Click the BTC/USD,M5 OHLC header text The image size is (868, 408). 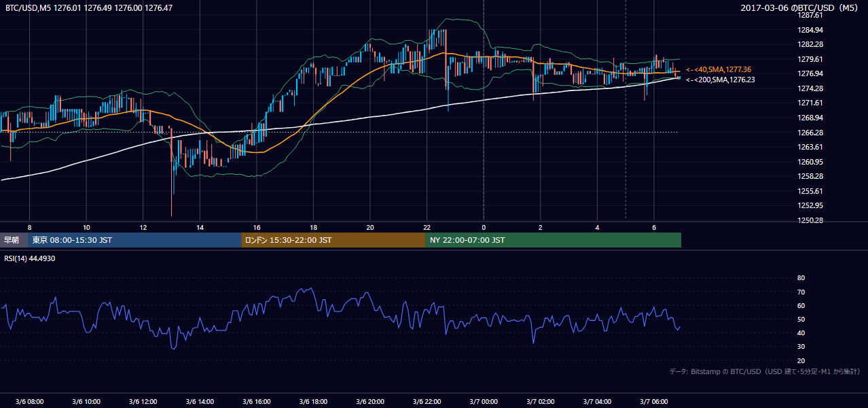coord(89,7)
